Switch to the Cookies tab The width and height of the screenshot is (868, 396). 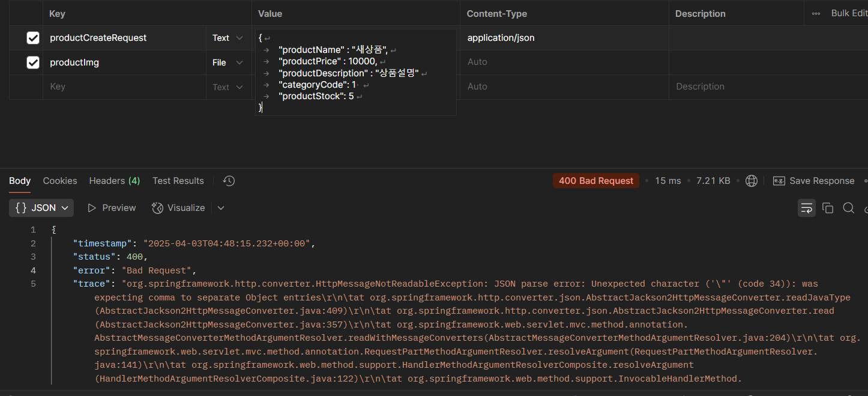(60, 181)
